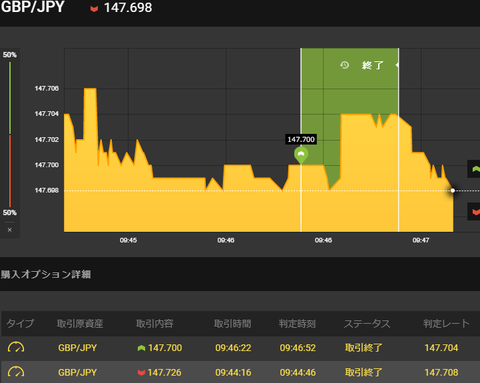
Task: Click the lower 50% sentiment label
Action: 10,213
